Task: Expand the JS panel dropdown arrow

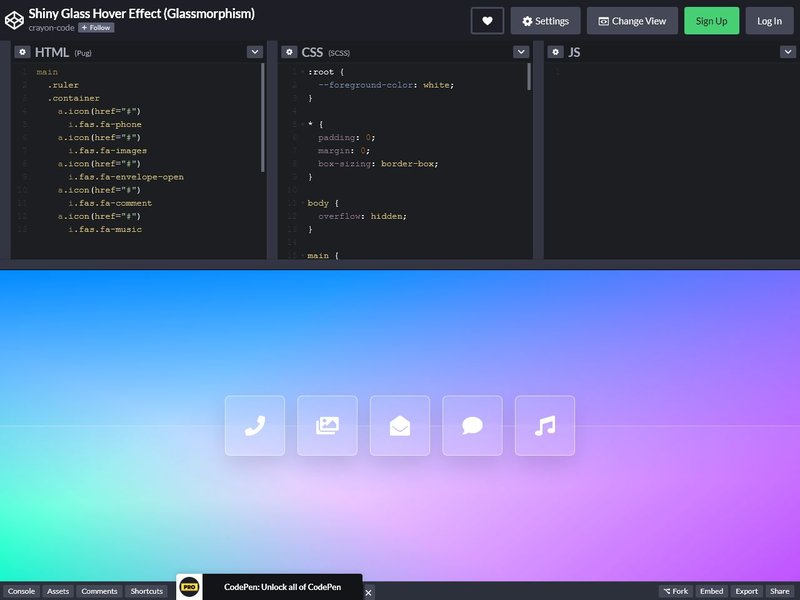Action: click(788, 52)
